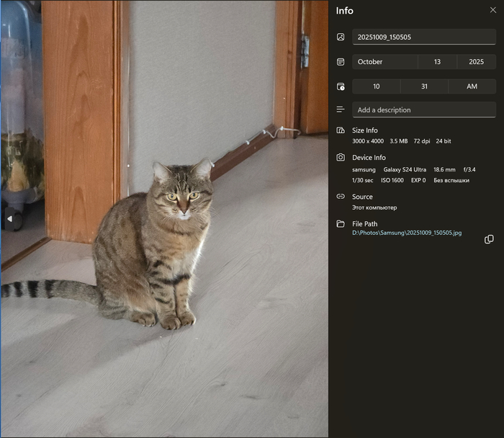Click the image icon beside the file name
Screen dimensions: 504x438
click(x=341, y=37)
